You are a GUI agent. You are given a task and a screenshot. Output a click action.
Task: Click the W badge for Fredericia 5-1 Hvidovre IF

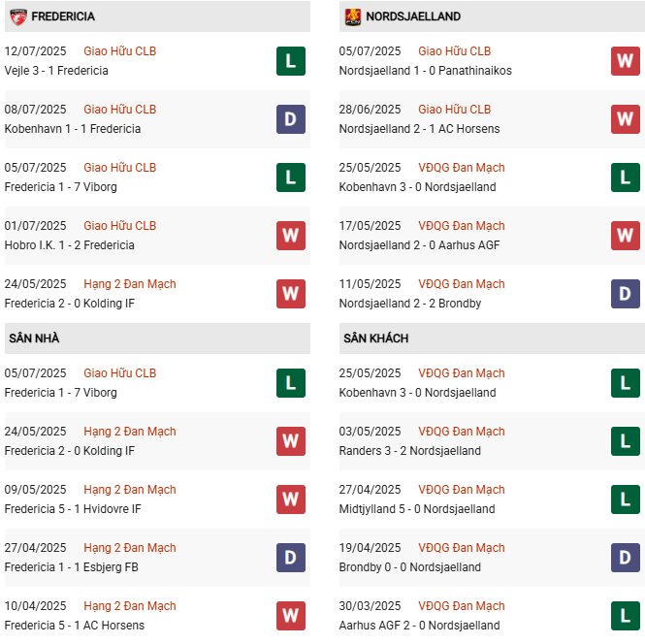(290, 499)
